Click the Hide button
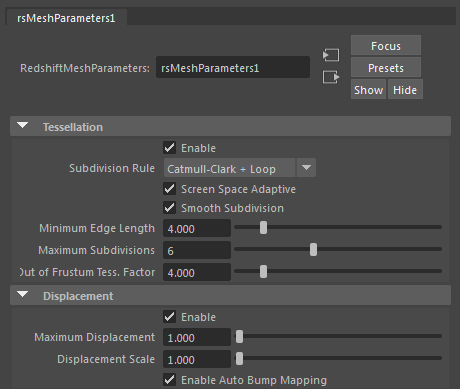460x389 pixels. tap(405, 89)
